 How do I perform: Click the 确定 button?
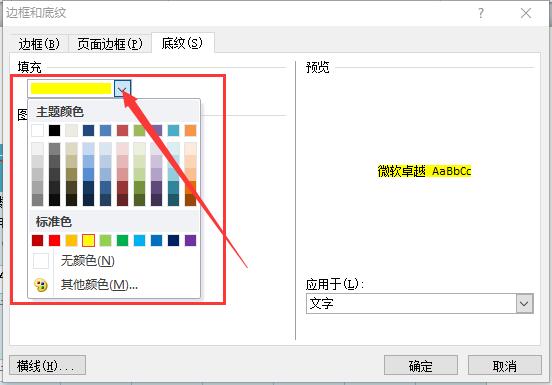(421, 366)
